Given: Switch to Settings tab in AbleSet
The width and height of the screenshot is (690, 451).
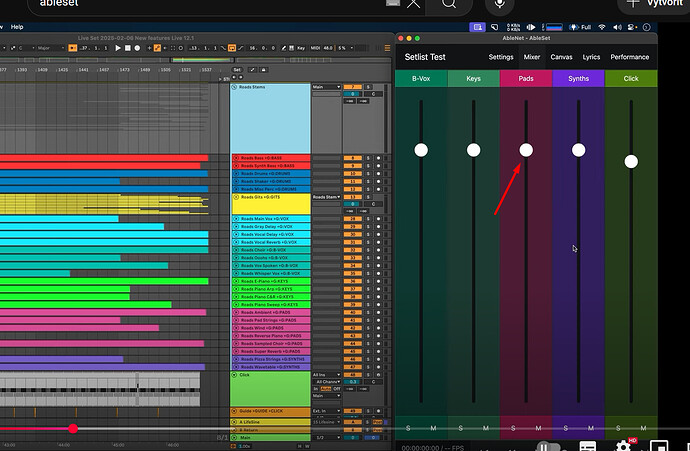Looking at the screenshot, I should (x=501, y=57).
